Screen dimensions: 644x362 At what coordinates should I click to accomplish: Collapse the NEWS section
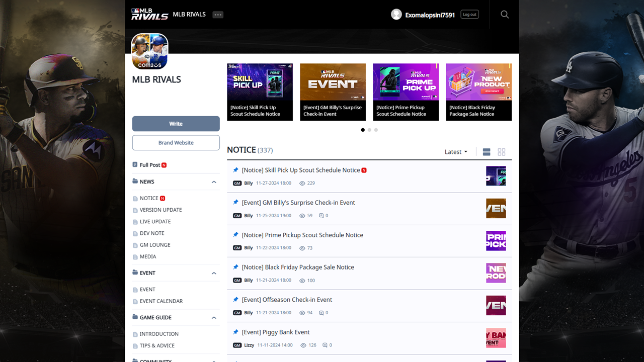pos(214,182)
